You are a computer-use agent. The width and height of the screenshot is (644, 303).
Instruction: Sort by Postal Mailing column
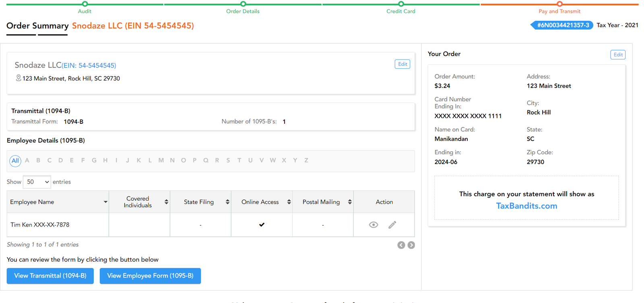(323, 202)
